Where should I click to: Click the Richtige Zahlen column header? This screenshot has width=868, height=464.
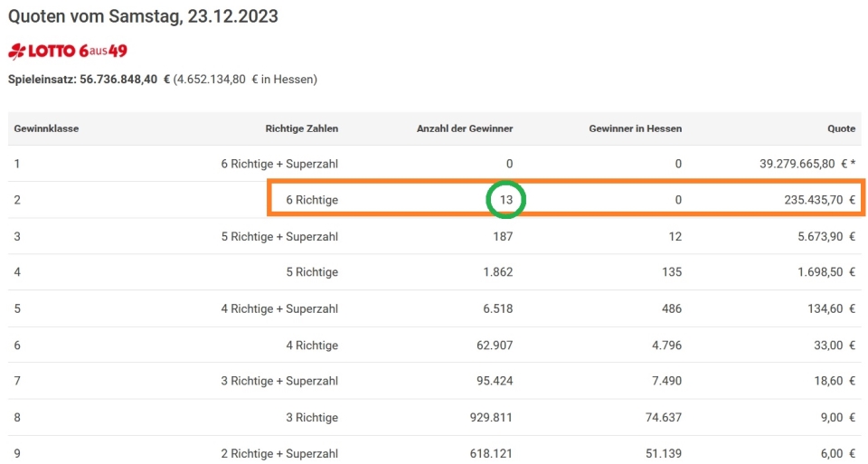coord(302,128)
